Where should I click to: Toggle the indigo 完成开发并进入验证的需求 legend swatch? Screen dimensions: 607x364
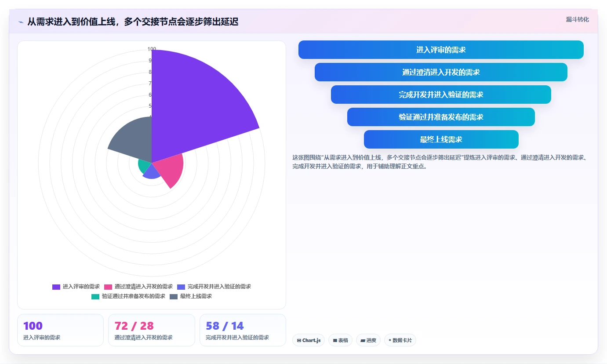click(x=181, y=287)
